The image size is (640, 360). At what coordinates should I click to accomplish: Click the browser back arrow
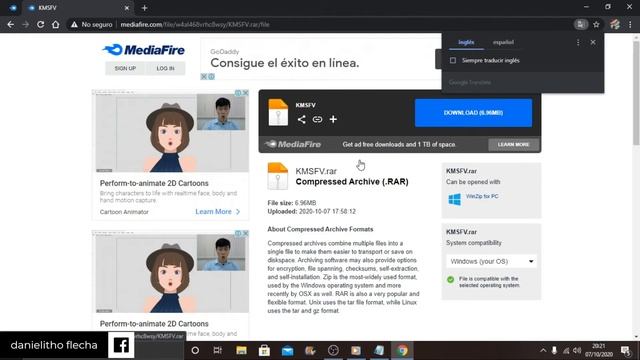[x=11, y=24]
